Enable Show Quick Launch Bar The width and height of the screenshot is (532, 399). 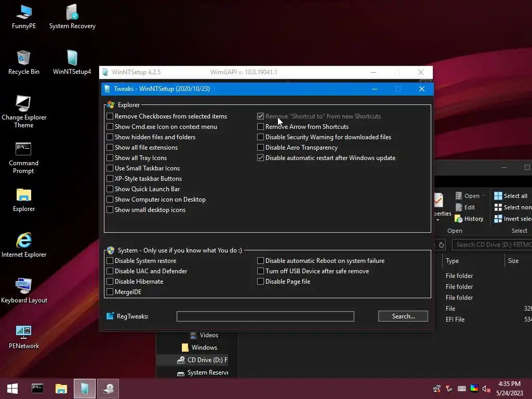pos(110,189)
